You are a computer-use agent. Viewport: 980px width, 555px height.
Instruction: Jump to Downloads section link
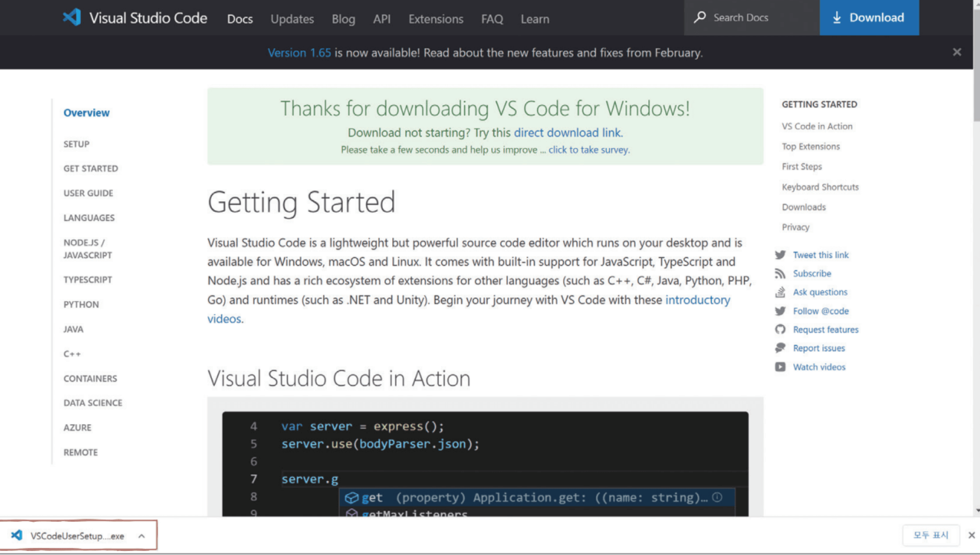[804, 207]
